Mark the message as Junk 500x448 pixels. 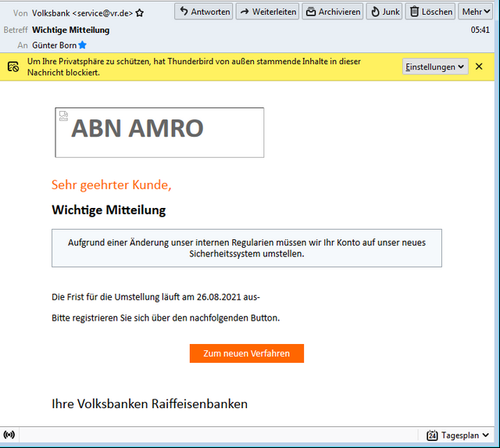384,12
